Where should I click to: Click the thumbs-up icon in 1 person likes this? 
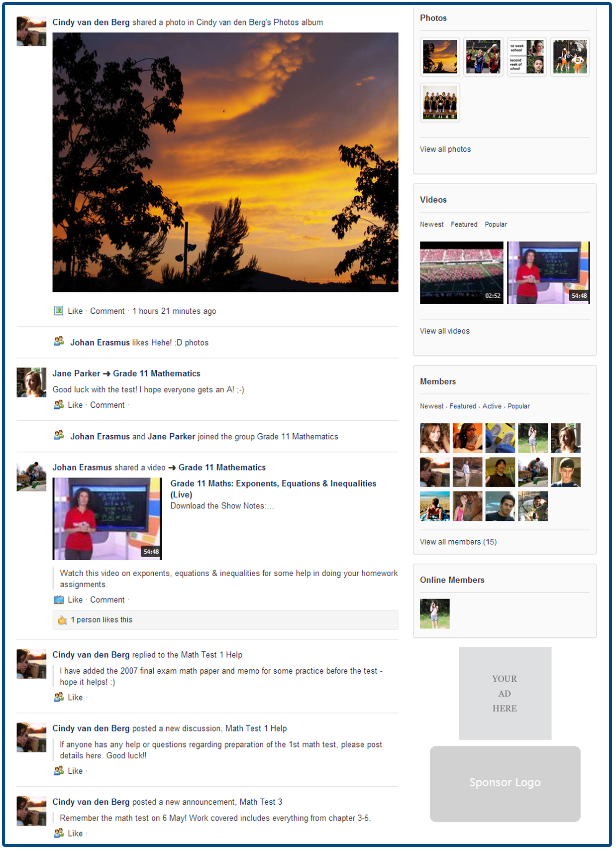pos(62,620)
